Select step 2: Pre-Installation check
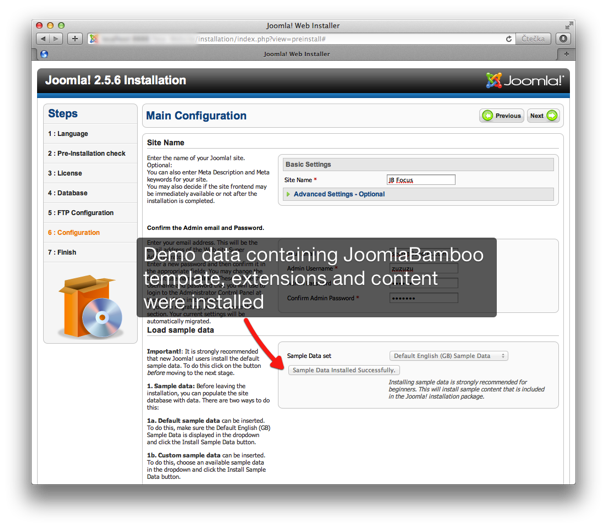 point(86,153)
